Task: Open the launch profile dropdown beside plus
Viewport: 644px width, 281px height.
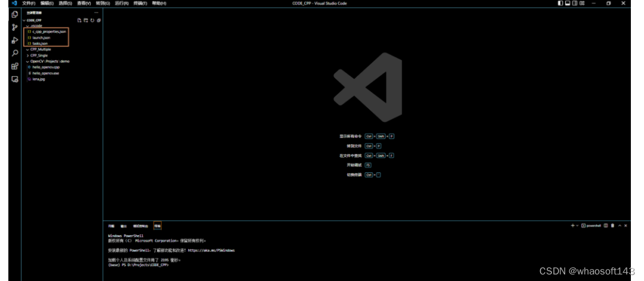Action: (x=577, y=226)
